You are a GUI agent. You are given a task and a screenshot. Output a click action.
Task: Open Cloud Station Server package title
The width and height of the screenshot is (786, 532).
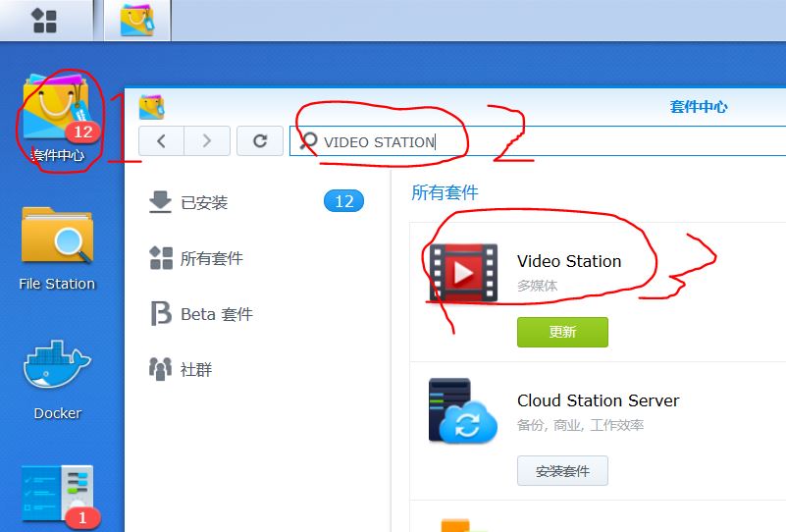pos(598,400)
